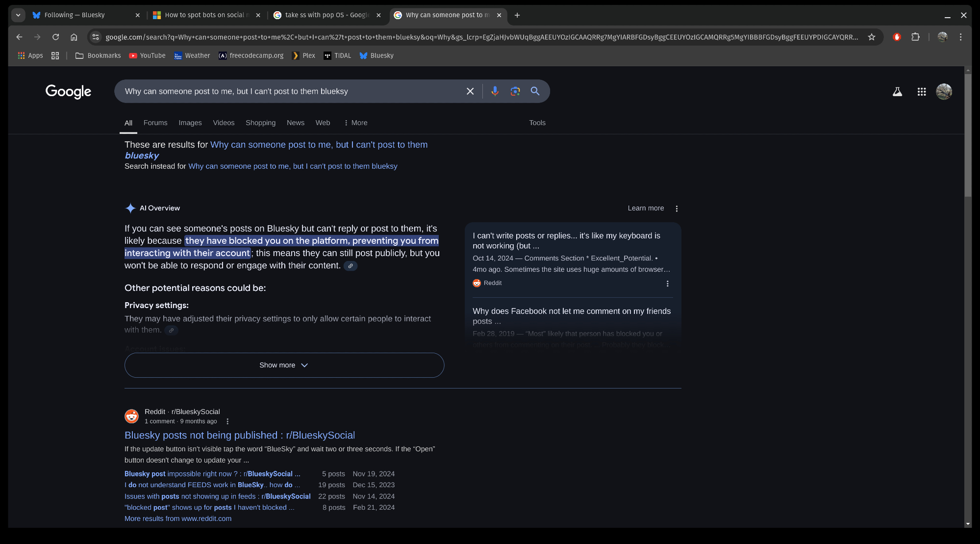Open Bluesky posts not being published result
This screenshot has height=544, width=980.
click(239, 435)
